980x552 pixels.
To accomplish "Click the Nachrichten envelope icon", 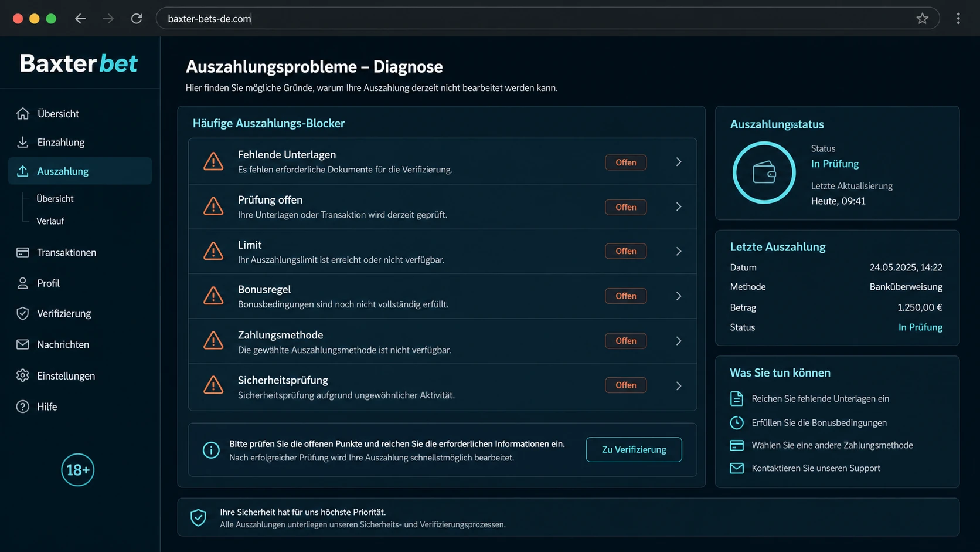I will (23, 344).
